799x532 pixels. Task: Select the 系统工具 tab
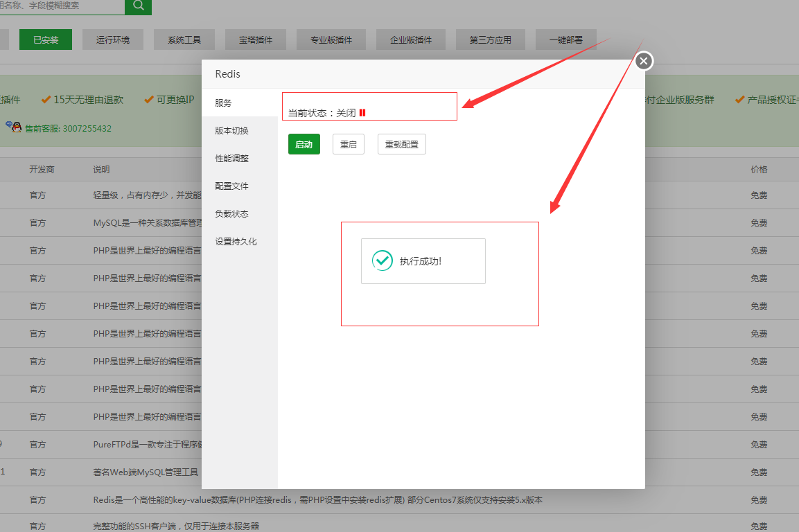pos(184,39)
